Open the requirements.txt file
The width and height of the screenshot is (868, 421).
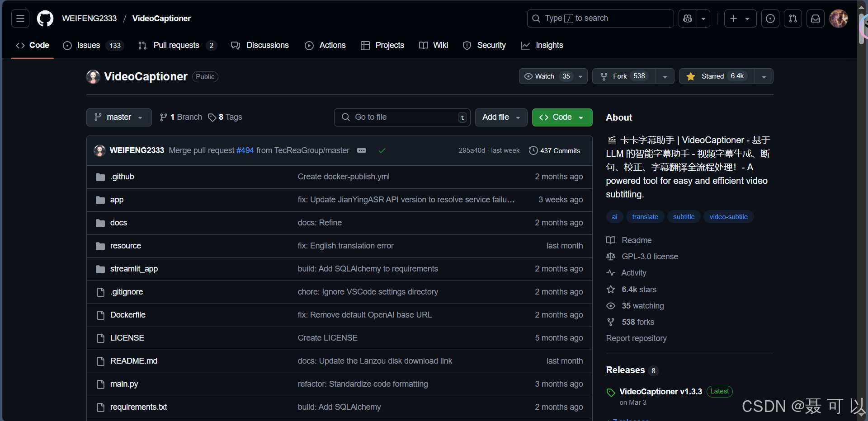point(138,407)
